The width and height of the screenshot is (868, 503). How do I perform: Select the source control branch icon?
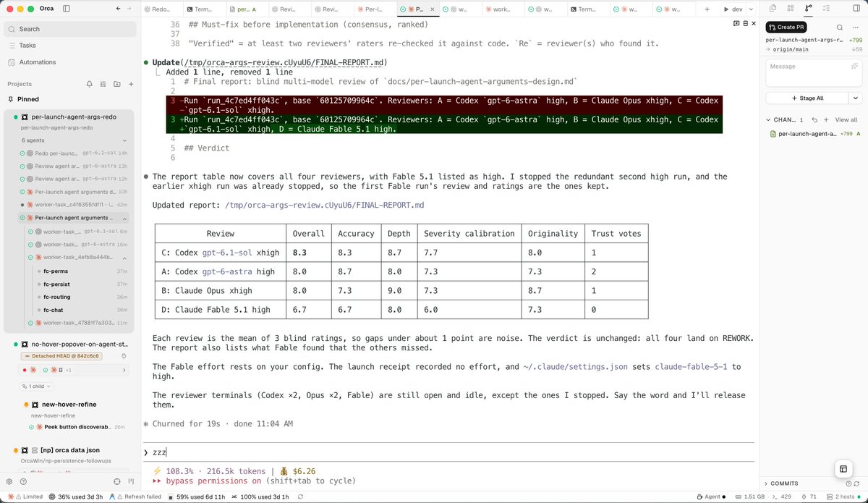808,8
